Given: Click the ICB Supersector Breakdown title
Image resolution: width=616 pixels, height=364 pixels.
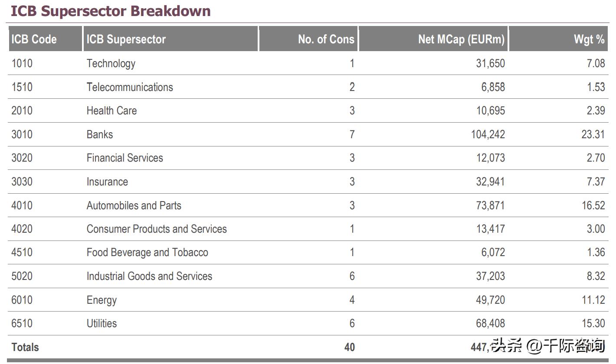Looking at the screenshot, I should coord(111,11).
